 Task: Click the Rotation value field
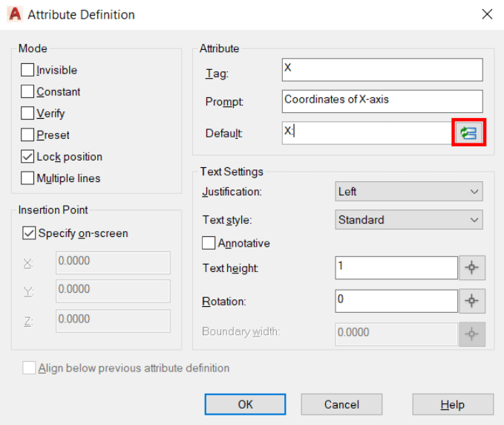coord(396,301)
